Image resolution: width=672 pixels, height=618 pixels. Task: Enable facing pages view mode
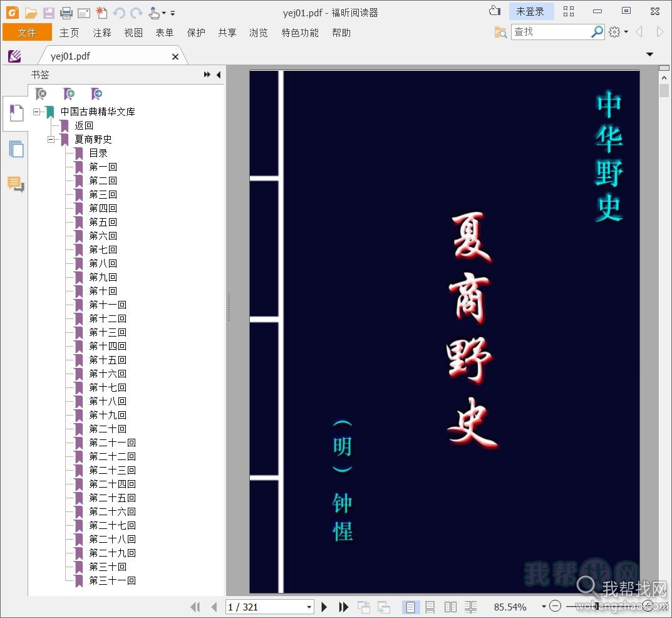(450, 607)
